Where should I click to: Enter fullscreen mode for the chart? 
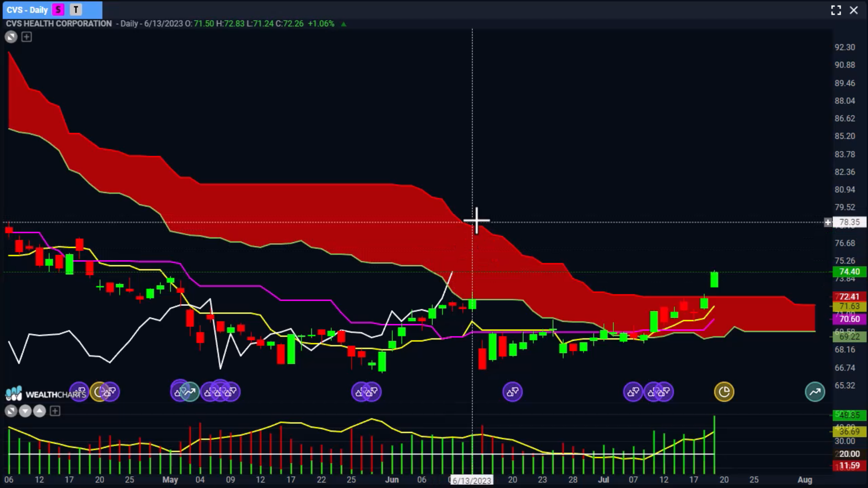[836, 10]
